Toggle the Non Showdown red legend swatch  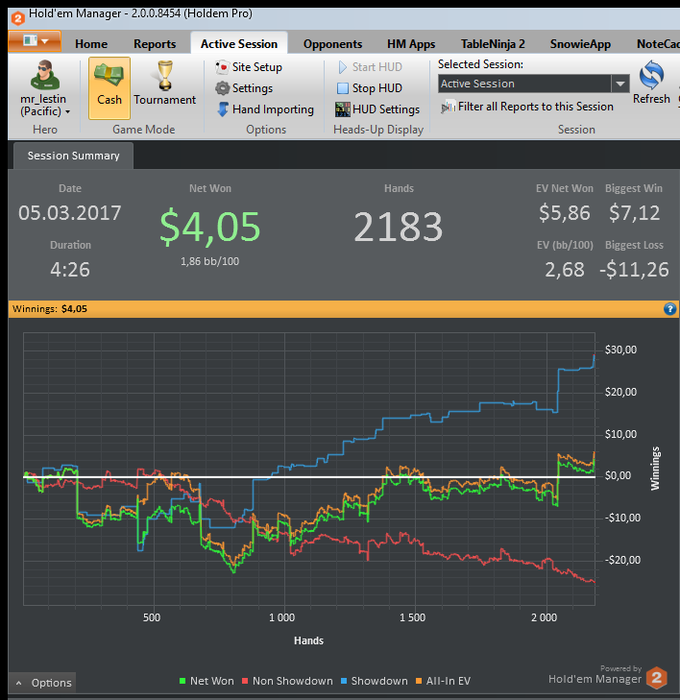(x=245, y=681)
